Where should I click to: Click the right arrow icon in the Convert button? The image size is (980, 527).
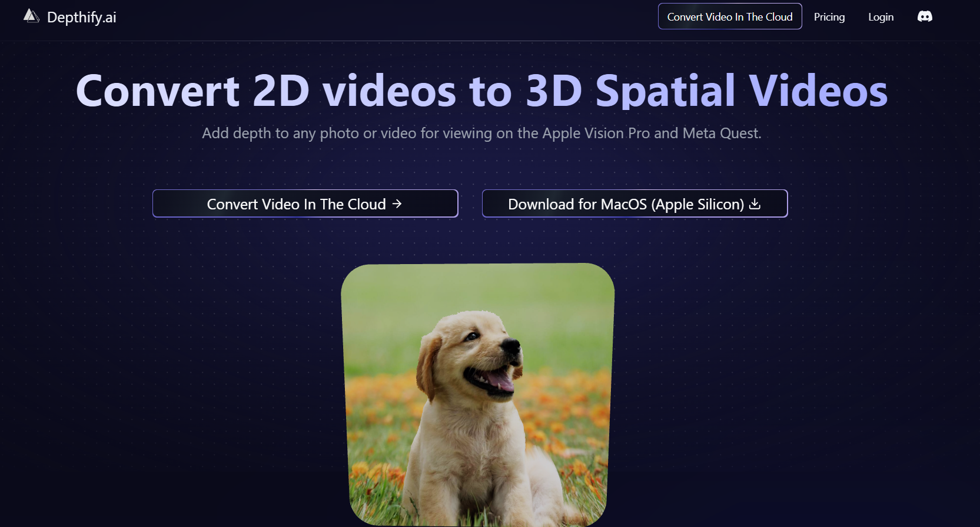397,204
